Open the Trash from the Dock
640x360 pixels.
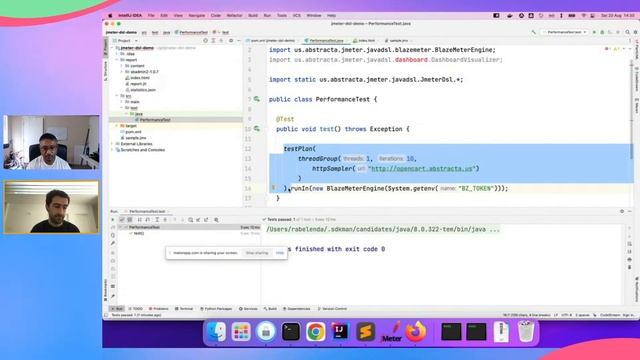coord(526,331)
